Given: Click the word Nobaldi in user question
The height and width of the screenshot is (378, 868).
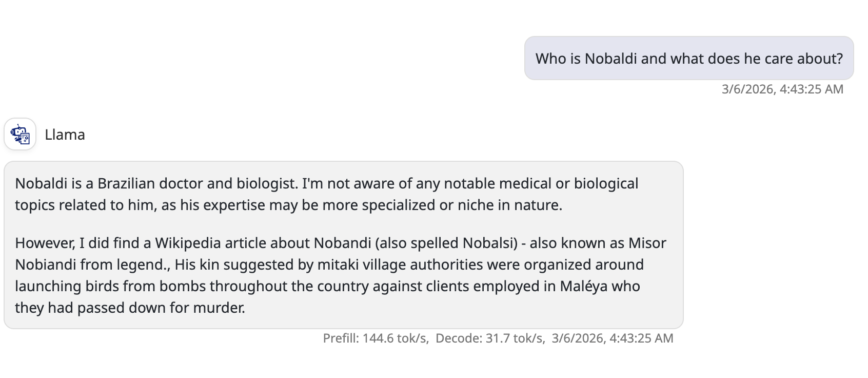Looking at the screenshot, I should [x=610, y=59].
